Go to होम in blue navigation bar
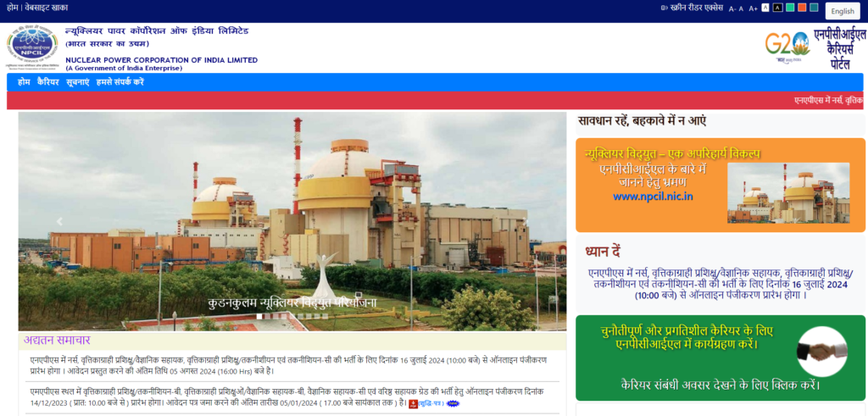The image size is (868, 416). tap(24, 82)
